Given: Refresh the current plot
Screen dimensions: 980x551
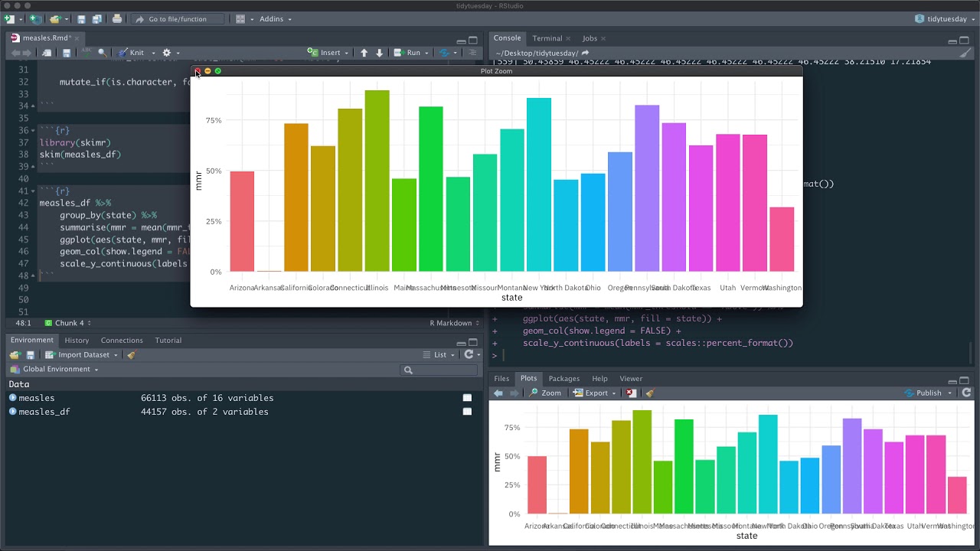Looking at the screenshot, I should pos(966,393).
